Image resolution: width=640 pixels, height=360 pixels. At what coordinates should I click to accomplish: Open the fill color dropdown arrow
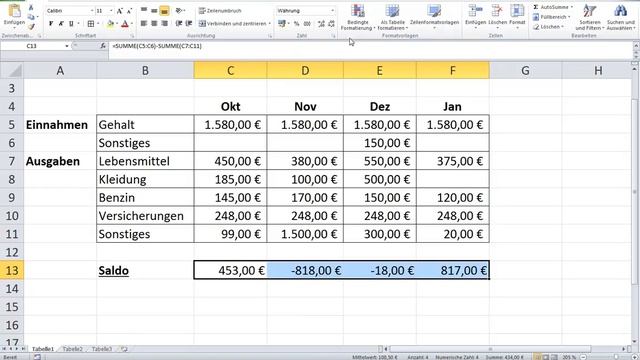116,24
